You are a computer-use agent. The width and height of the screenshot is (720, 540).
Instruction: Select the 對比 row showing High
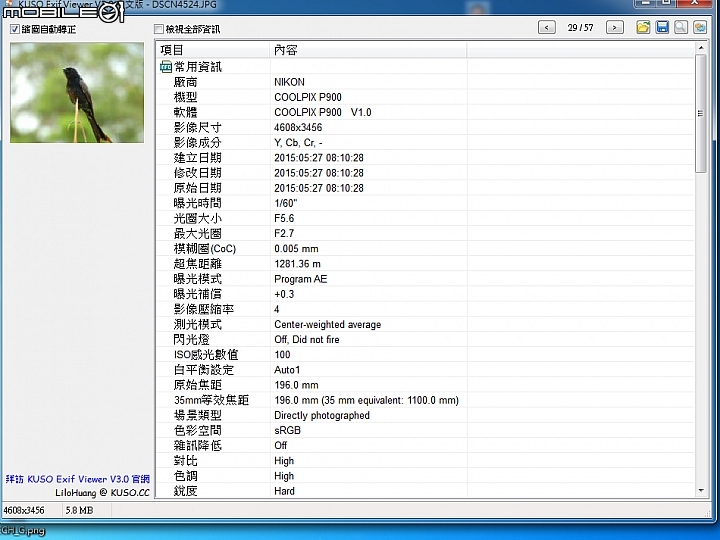[x=425, y=461]
